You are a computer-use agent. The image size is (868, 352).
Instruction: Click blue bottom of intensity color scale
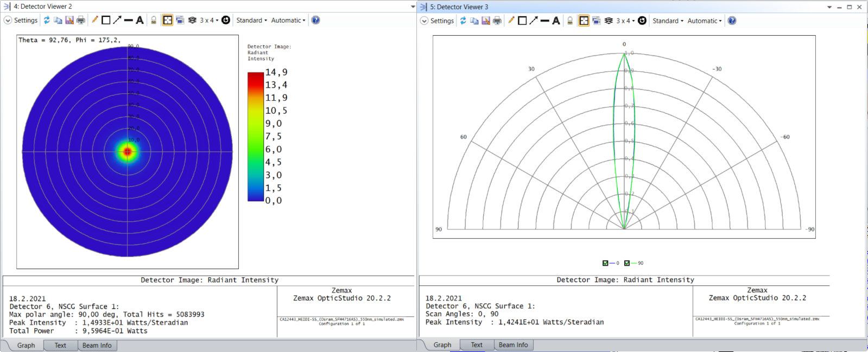tap(256, 197)
